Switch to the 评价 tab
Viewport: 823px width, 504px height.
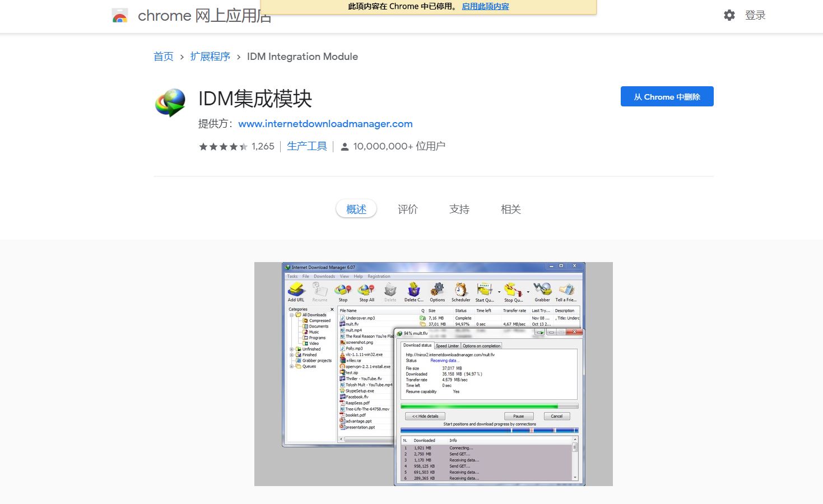pos(408,209)
